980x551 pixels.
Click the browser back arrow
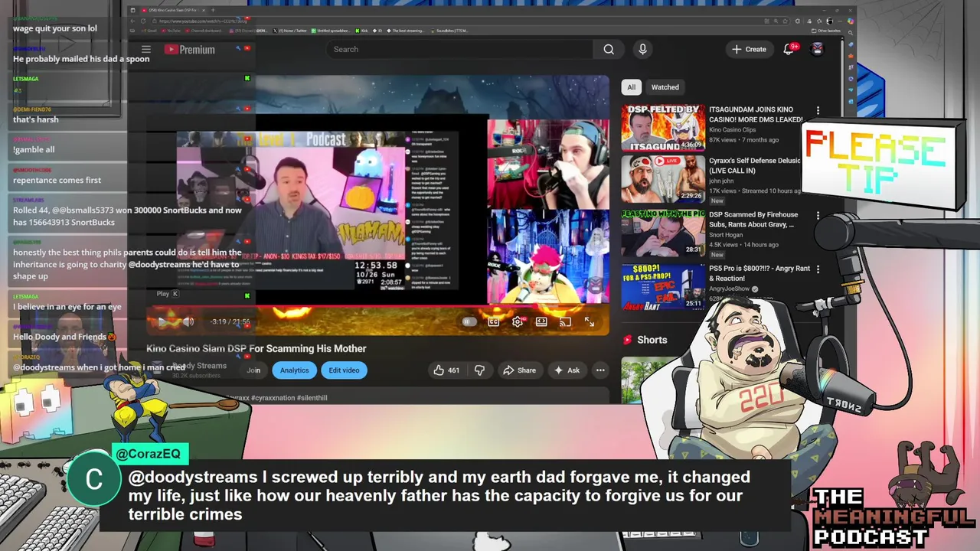point(132,21)
